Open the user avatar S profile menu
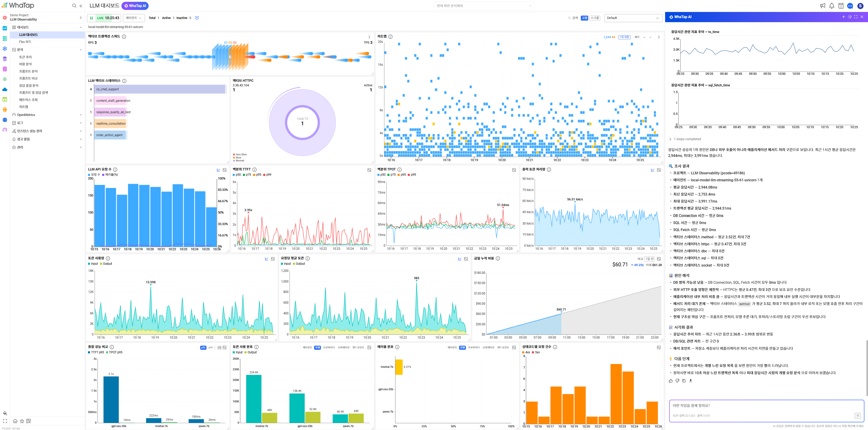 (860, 6)
